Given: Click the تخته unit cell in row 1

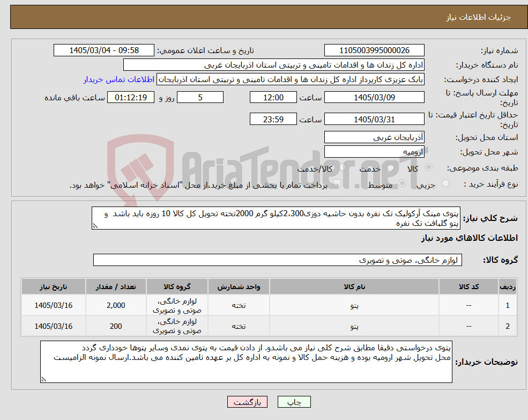Looking at the screenshot, I should click(239, 305).
